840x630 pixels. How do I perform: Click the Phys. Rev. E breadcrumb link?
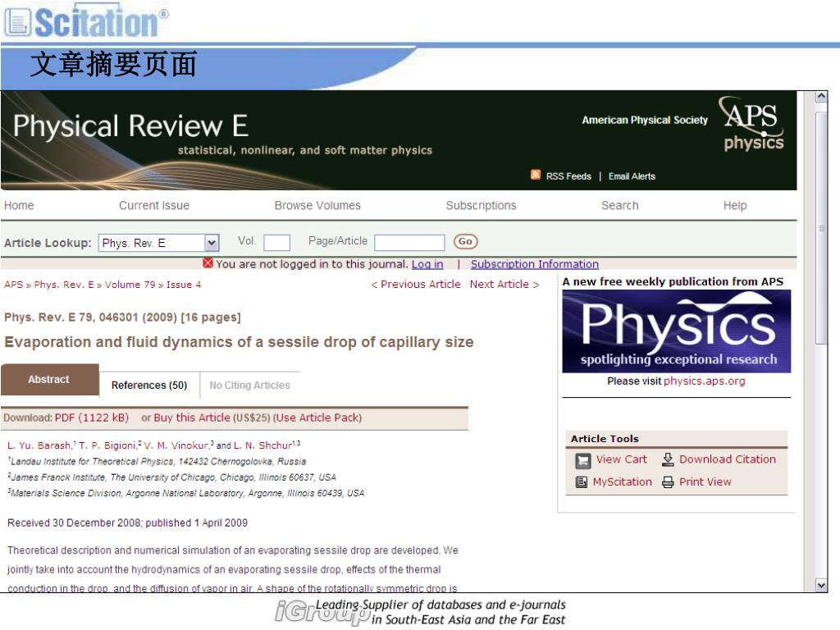pyautogui.click(x=64, y=285)
